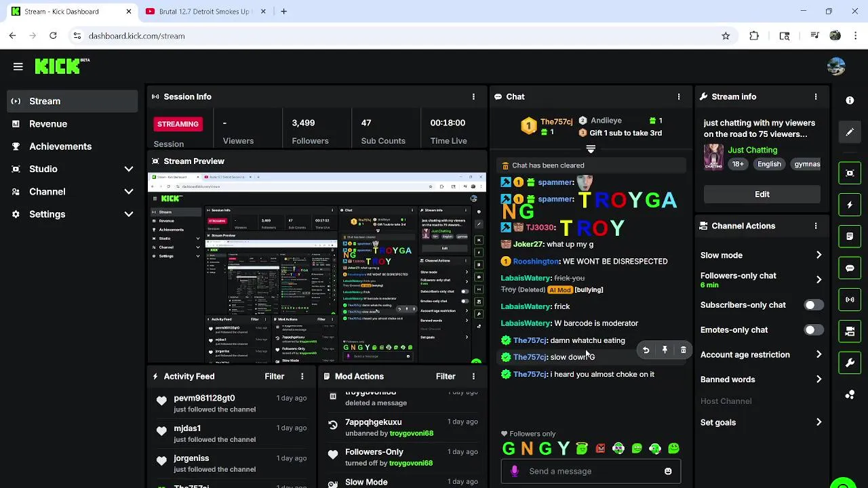Go to Stream in sidebar
This screenshot has width=868, height=488.
tap(72, 102)
